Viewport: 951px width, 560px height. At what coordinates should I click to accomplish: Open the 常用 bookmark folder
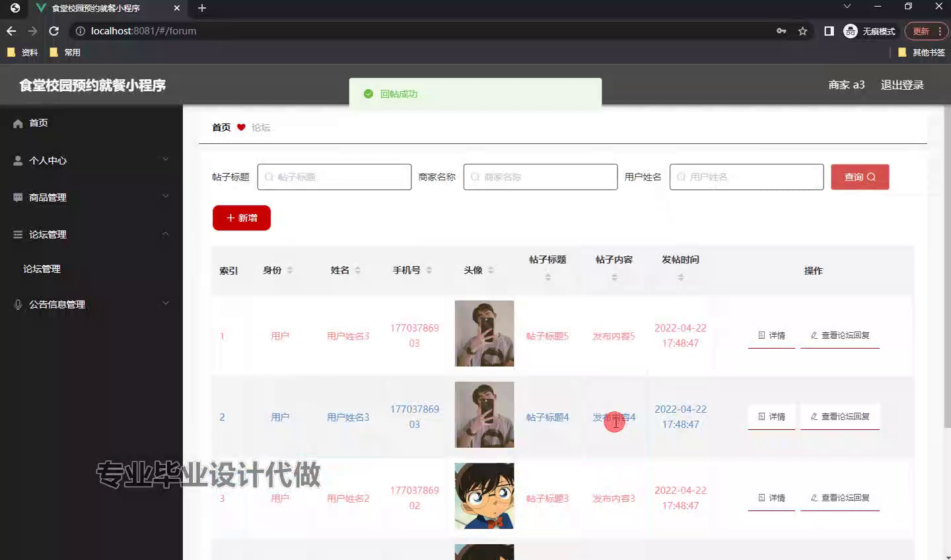65,52
